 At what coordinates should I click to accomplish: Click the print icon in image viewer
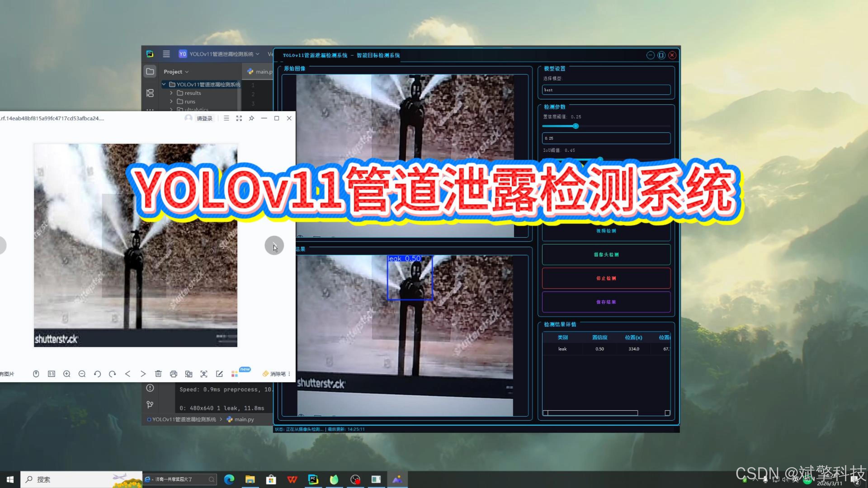174,374
